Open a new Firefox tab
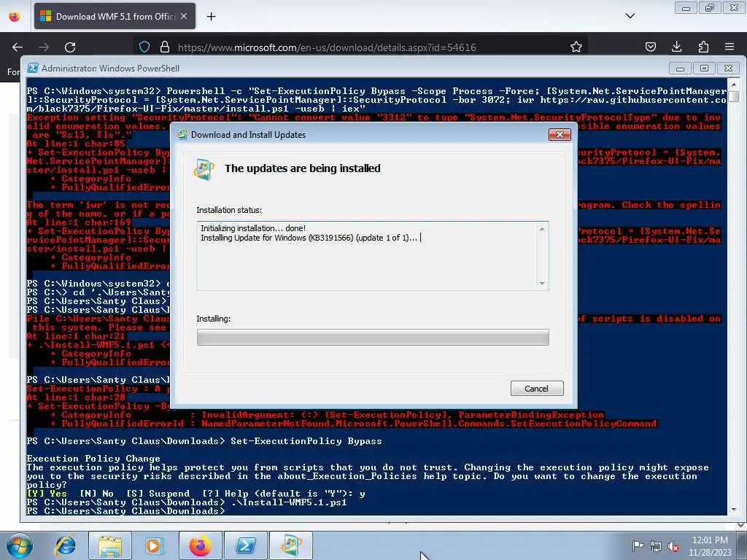Screen dimensions: 747x560 click(211, 17)
